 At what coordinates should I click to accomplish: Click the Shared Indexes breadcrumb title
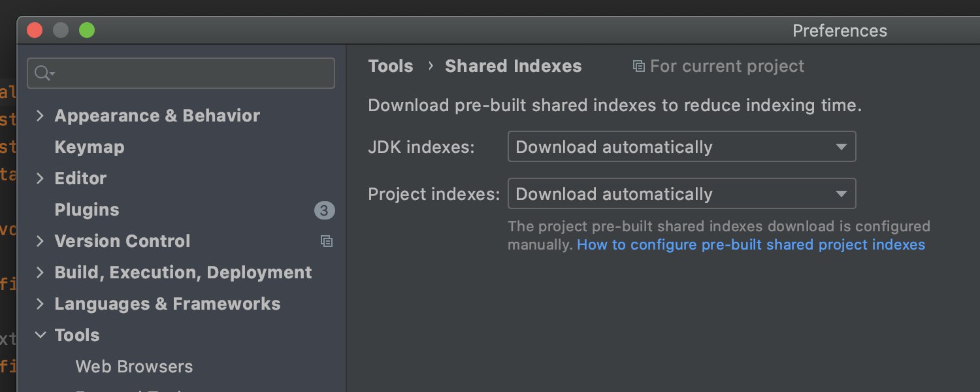point(514,66)
